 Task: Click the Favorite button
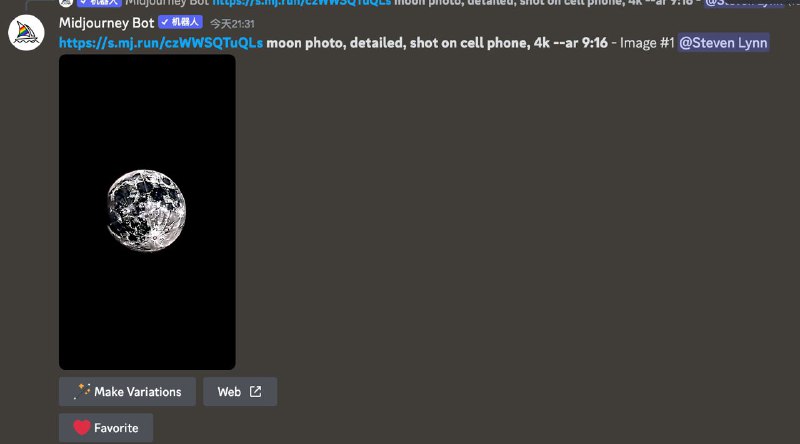pyautogui.click(x=106, y=428)
